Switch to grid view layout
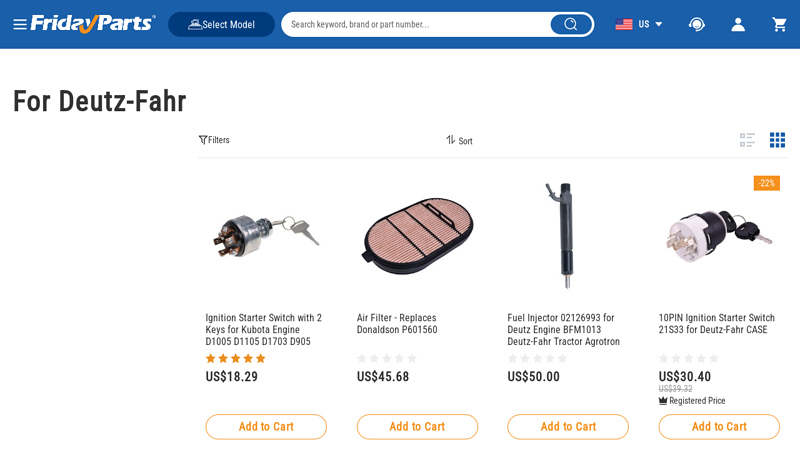 pyautogui.click(x=777, y=140)
